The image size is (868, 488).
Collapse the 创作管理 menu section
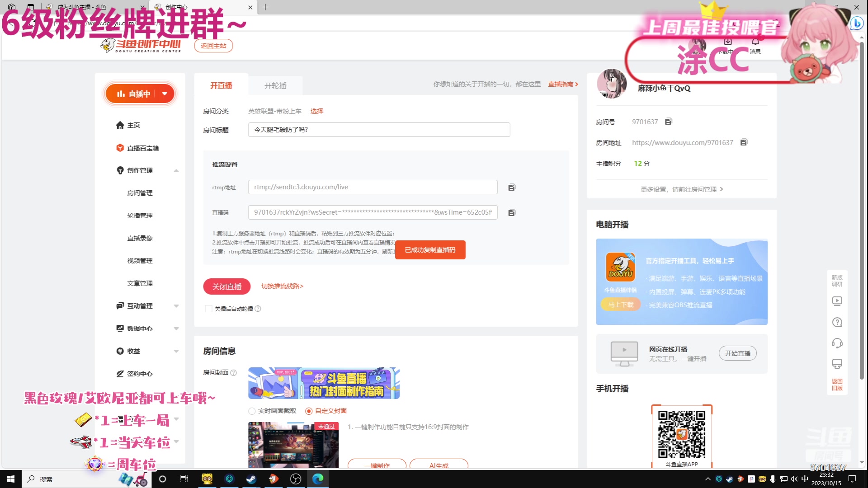176,170
